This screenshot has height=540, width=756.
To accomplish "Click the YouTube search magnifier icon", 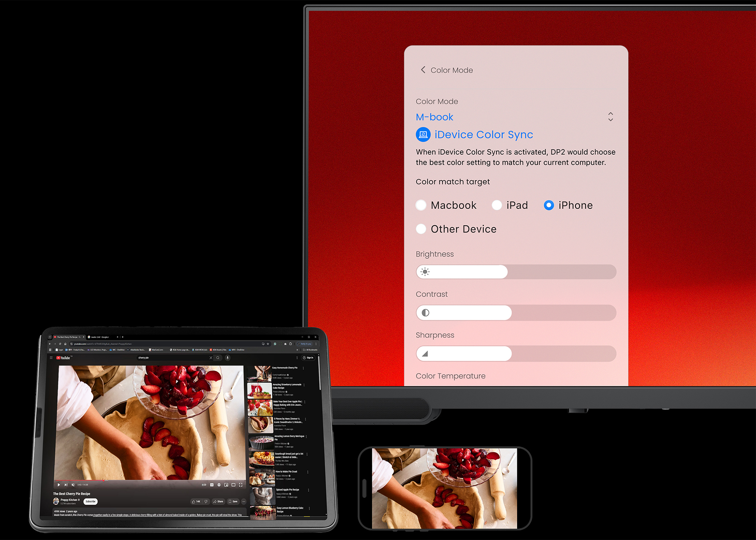I will coord(218,358).
